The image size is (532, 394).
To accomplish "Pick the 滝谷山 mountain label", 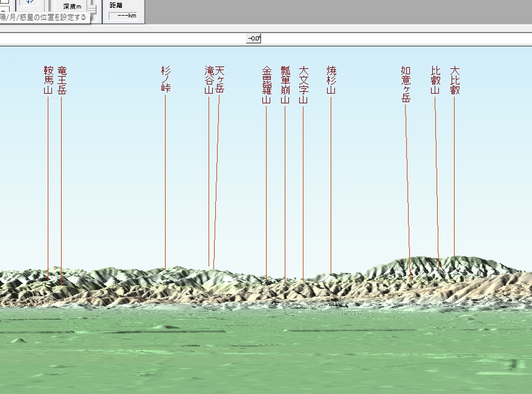I will [209, 80].
